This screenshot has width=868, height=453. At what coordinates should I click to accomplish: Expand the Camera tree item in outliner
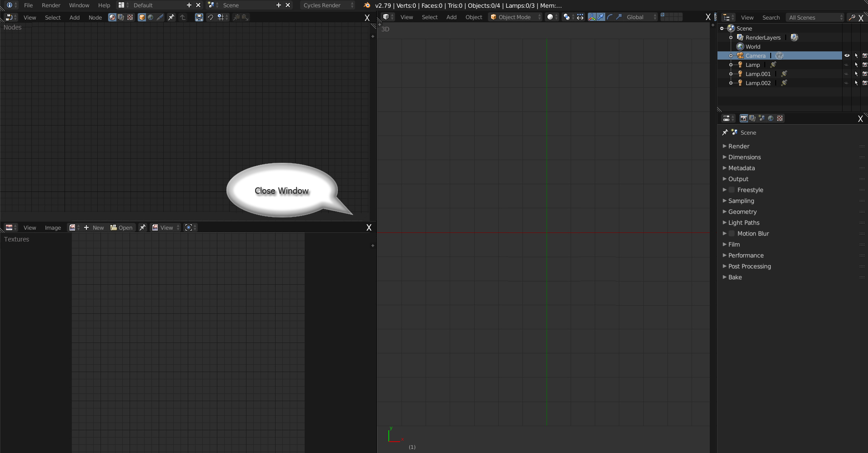pyautogui.click(x=731, y=55)
